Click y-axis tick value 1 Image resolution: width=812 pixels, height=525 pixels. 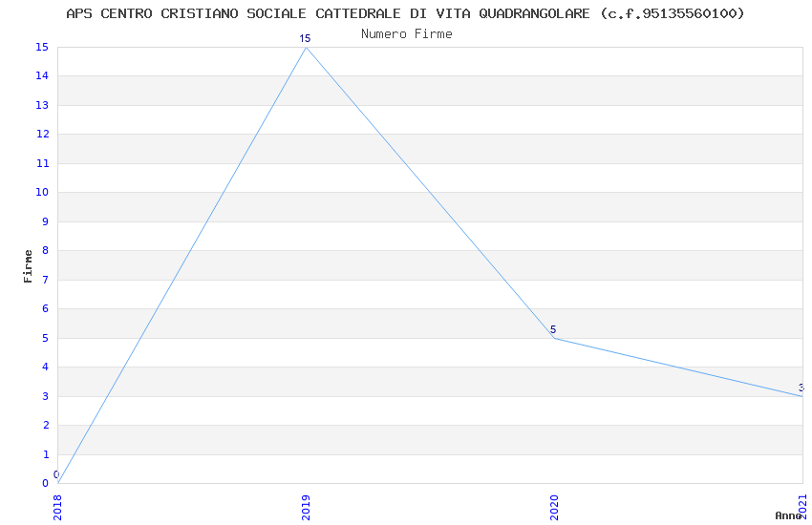[x=46, y=454]
